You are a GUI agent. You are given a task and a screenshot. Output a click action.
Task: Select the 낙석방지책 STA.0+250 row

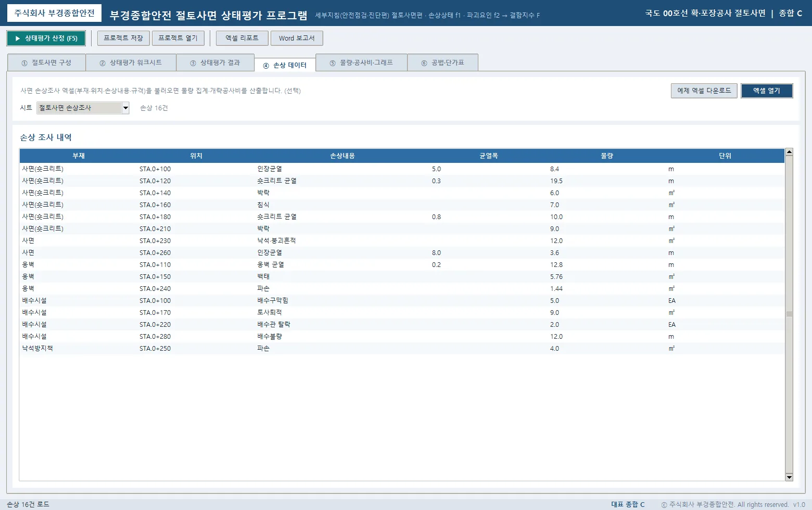tap(402, 349)
